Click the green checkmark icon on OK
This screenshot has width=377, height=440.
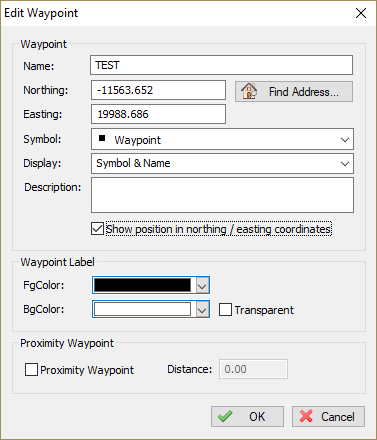click(225, 416)
